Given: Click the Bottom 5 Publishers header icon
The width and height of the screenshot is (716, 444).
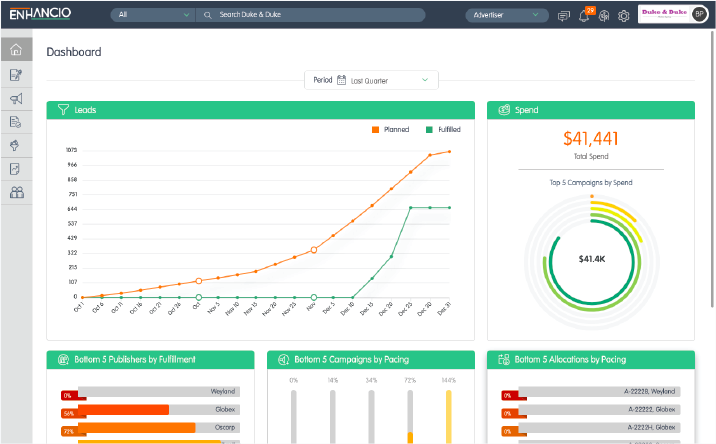Looking at the screenshot, I should pyautogui.click(x=63, y=359).
